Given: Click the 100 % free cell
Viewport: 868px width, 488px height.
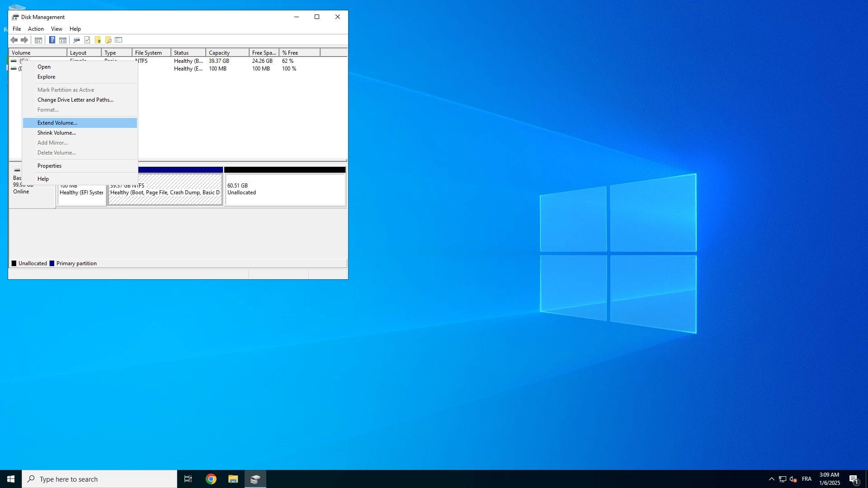Looking at the screenshot, I should tap(289, 69).
